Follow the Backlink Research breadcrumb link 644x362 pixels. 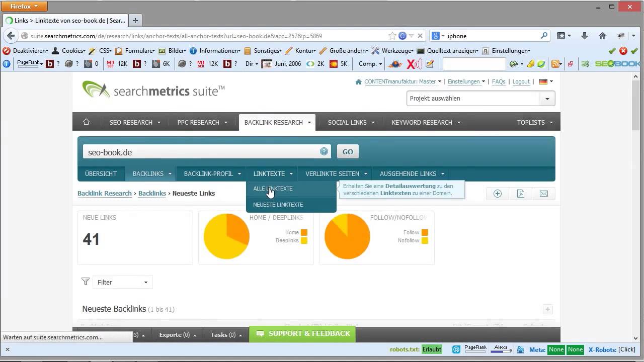104,193
